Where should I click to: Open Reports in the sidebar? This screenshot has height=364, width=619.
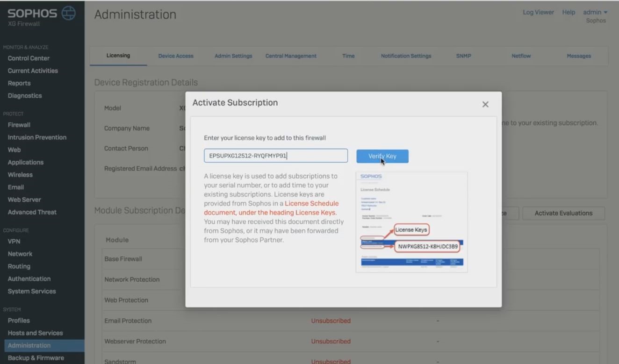tap(18, 83)
